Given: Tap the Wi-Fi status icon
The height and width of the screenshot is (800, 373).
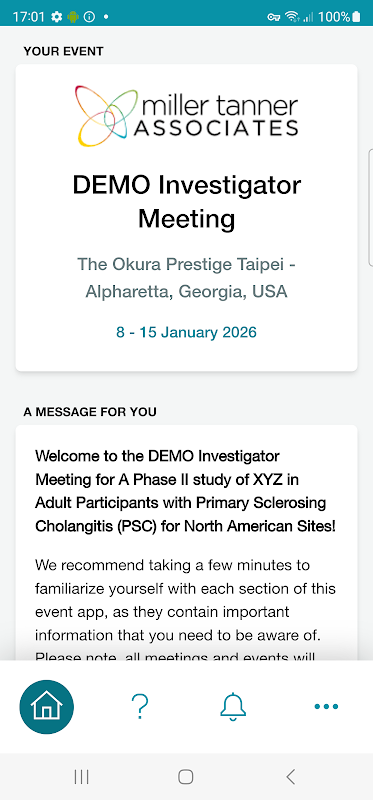Looking at the screenshot, I should tap(292, 17).
